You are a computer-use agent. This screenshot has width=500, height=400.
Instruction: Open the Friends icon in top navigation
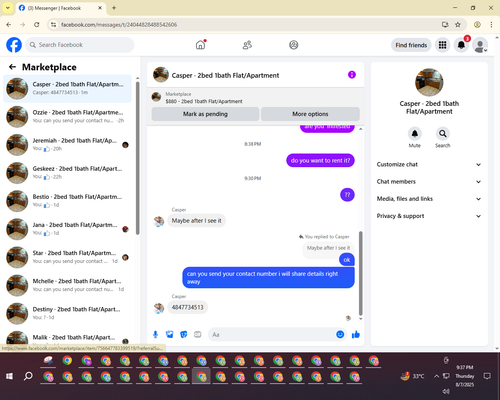pos(247,45)
